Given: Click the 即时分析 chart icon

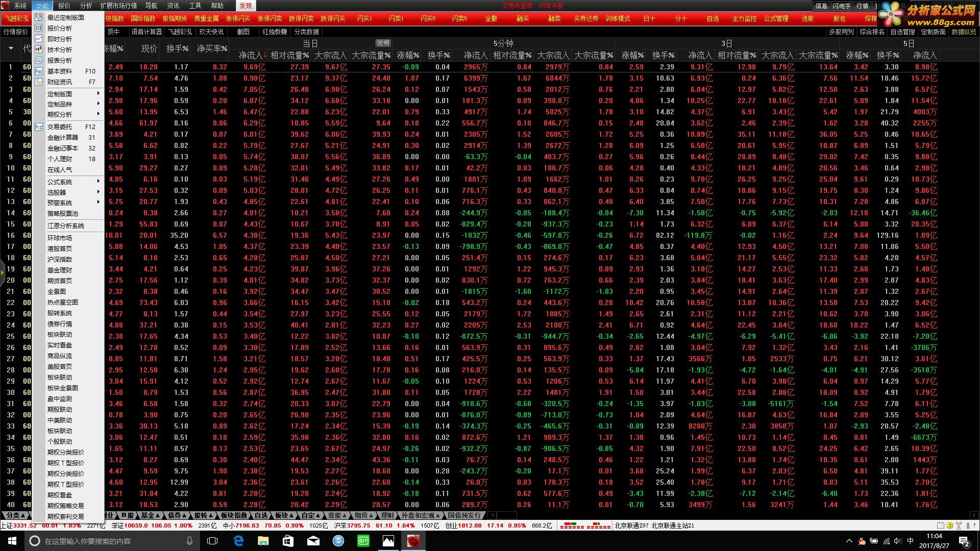Looking at the screenshot, I should [39, 39].
